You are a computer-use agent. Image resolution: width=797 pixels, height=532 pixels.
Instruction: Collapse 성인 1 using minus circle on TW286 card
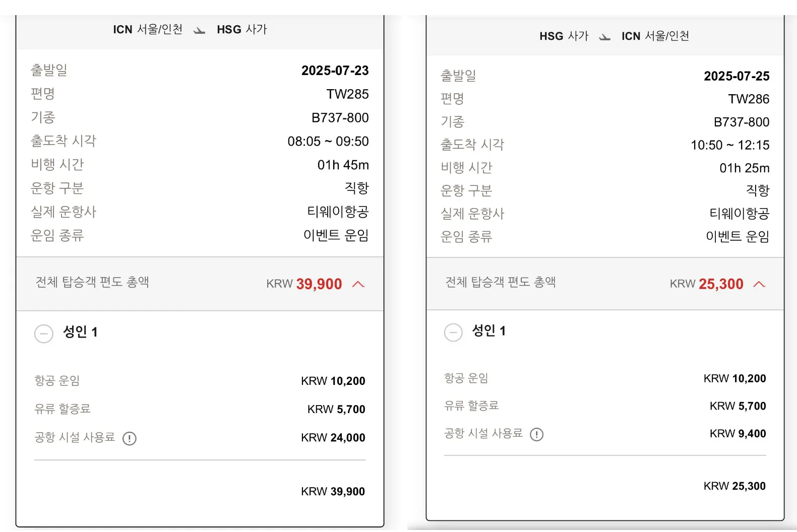[453, 332]
